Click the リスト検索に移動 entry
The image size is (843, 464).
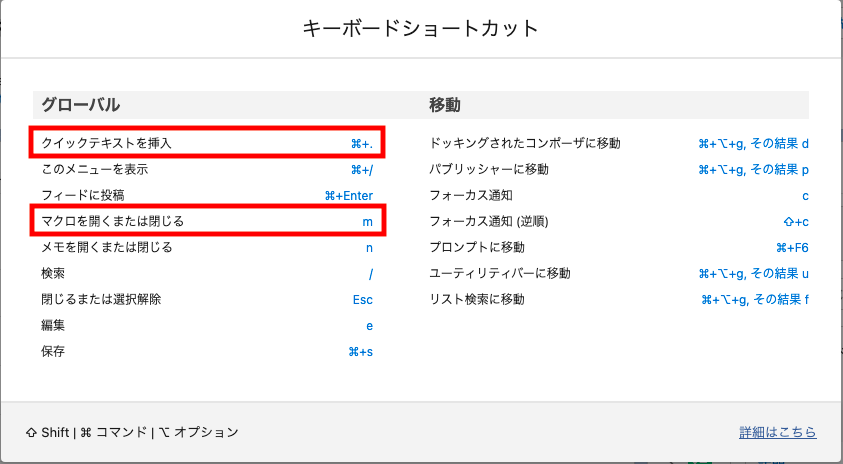point(477,299)
